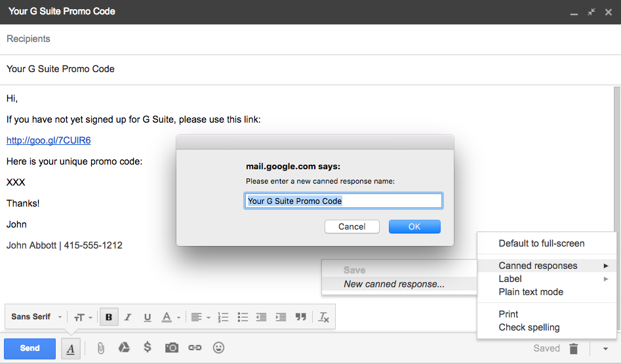The height and width of the screenshot is (364, 621).
Task: Send money with dollar icon
Action: coord(148,348)
